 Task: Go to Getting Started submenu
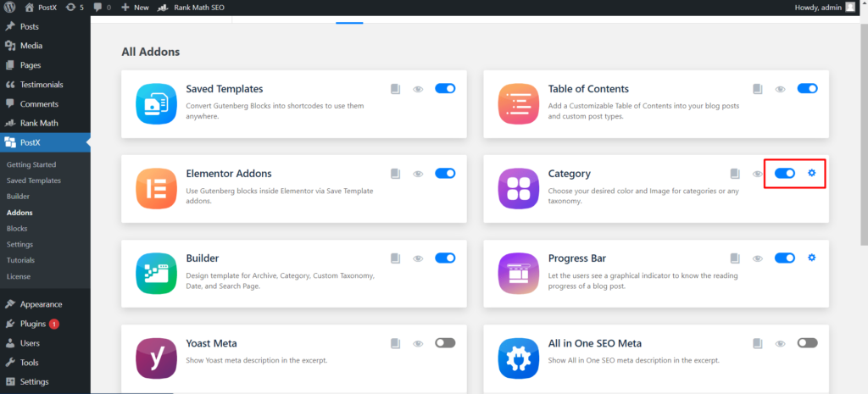pyautogui.click(x=31, y=165)
